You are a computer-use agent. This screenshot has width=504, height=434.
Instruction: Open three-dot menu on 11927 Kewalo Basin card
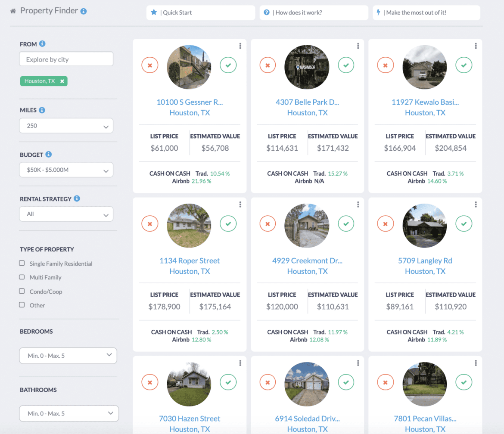tap(476, 46)
